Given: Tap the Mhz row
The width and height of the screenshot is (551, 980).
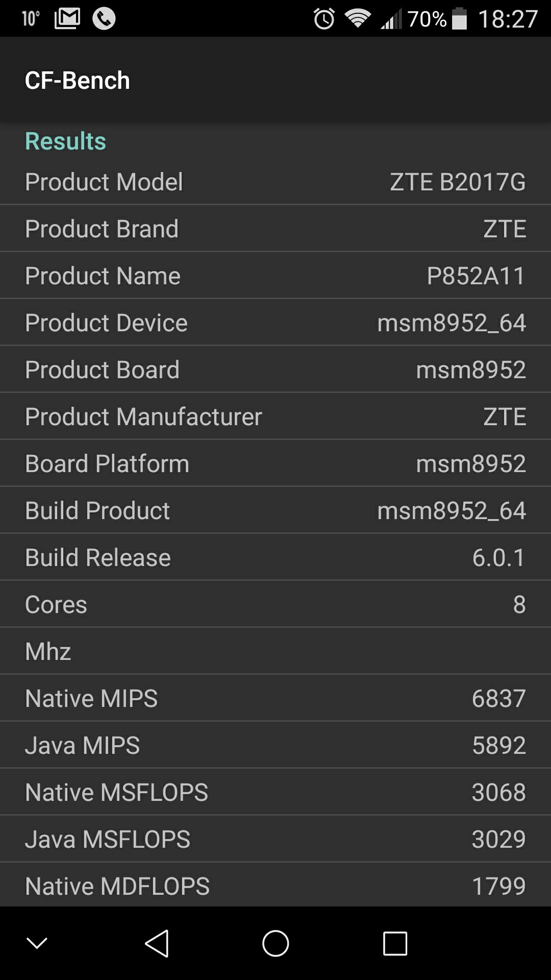Looking at the screenshot, I should (x=275, y=651).
